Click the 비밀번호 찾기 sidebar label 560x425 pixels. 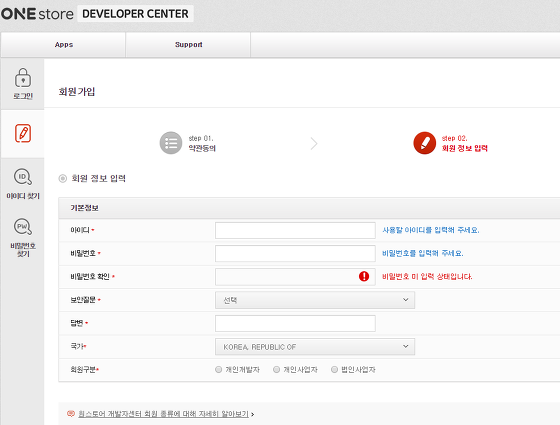[x=23, y=249]
